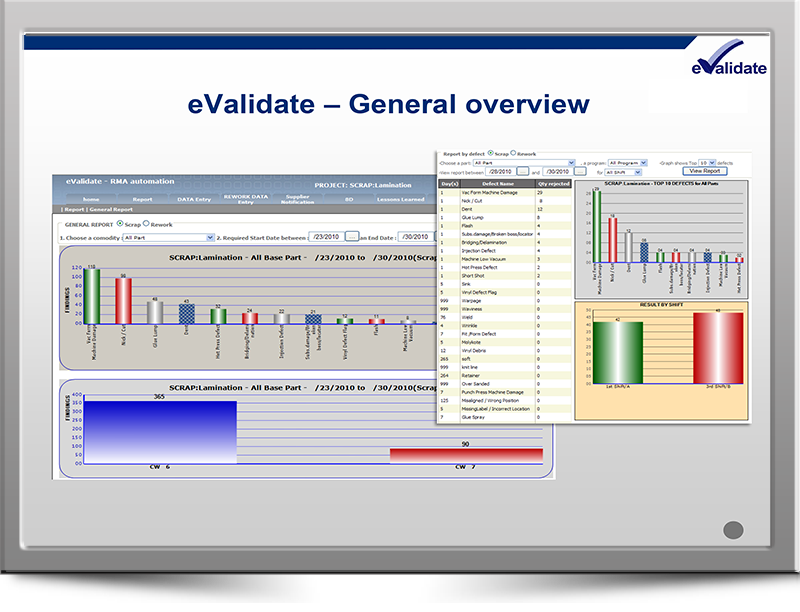The image size is (800, 612).
Task: Open the Lessons Learned tab
Action: point(401,199)
